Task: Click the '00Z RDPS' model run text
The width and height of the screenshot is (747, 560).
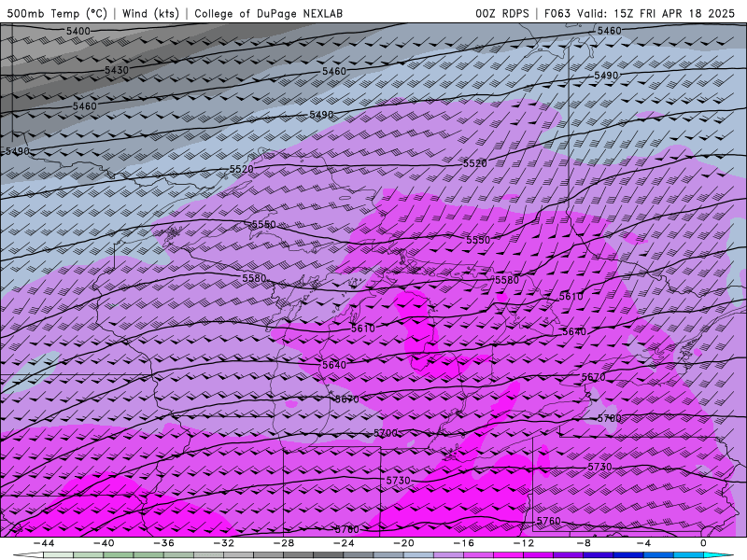Action: (502, 13)
